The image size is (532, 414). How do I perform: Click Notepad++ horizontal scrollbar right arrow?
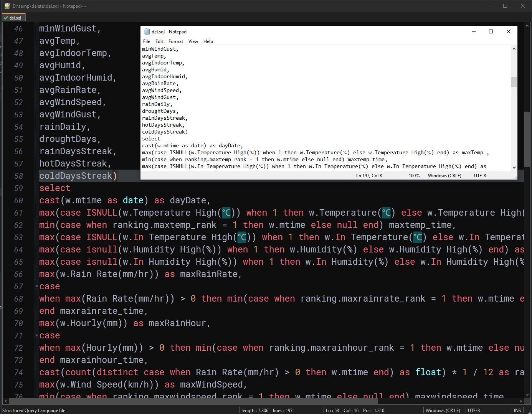pyautogui.click(x=520, y=401)
